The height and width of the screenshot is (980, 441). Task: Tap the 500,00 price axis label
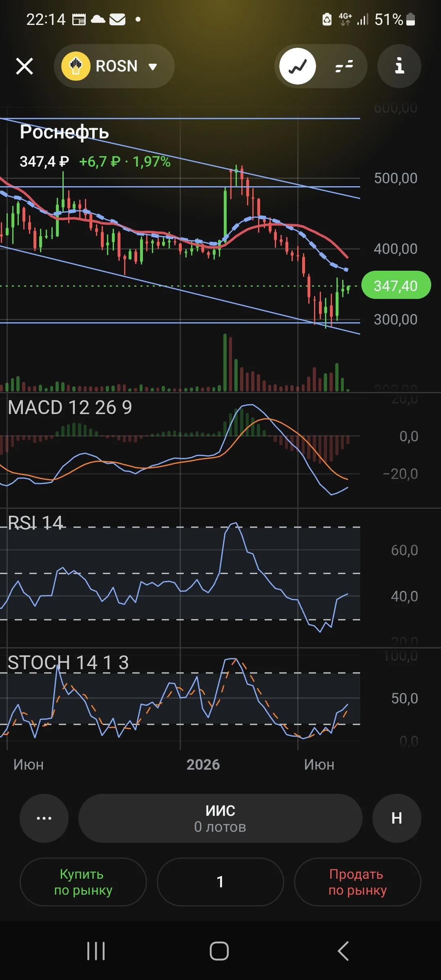point(396,178)
